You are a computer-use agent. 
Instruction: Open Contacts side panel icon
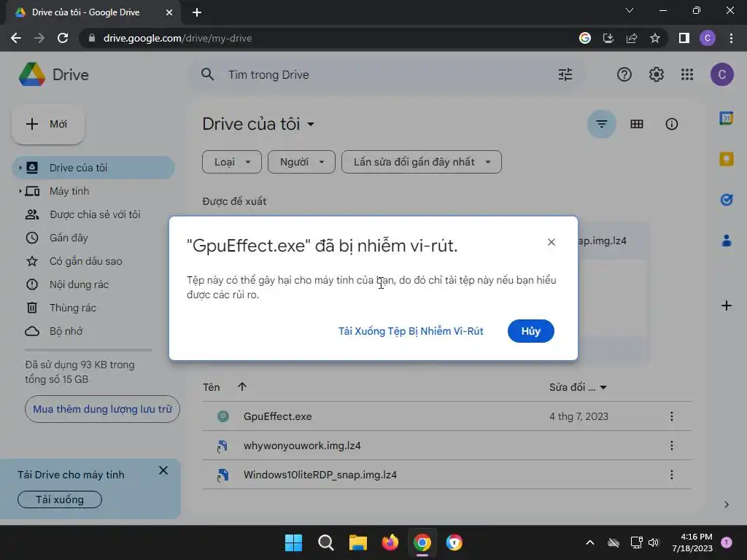726,241
